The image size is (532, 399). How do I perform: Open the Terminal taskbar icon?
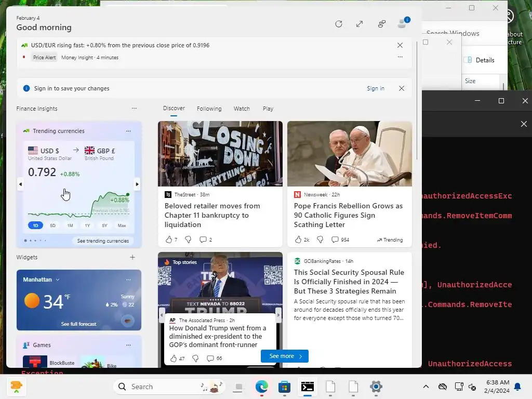tap(308, 387)
